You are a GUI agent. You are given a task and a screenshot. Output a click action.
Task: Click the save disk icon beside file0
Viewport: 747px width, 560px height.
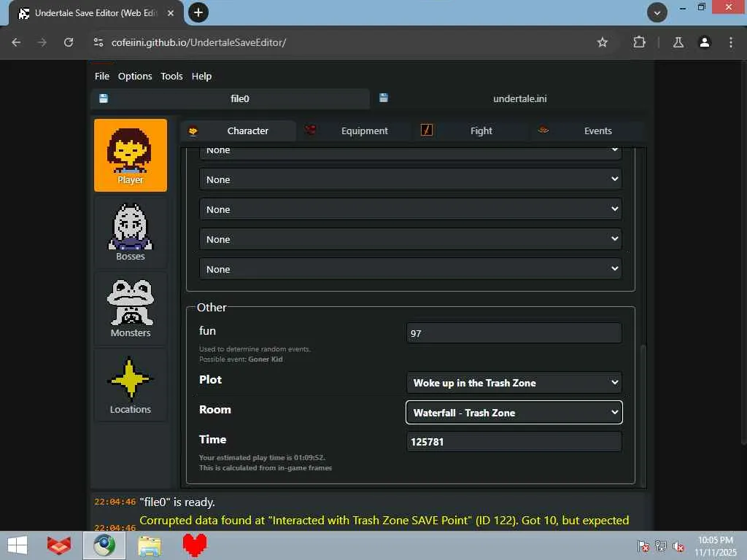[x=104, y=98]
